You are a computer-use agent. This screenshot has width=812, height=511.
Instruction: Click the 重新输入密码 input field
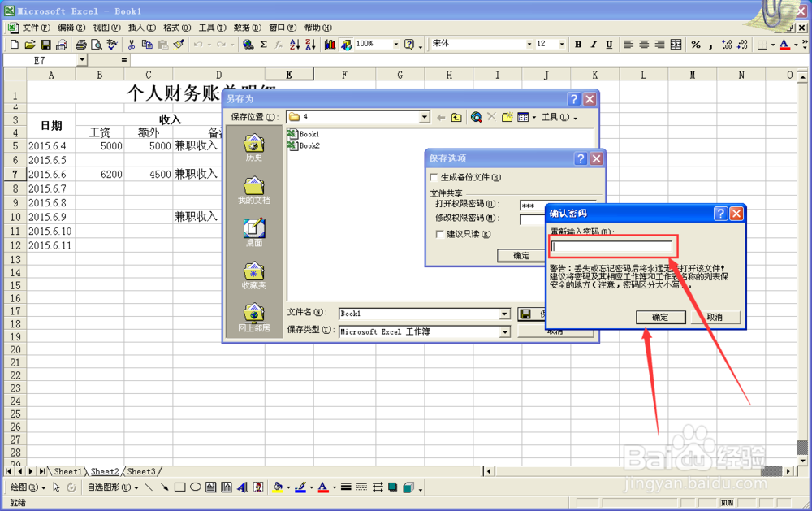(611, 245)
